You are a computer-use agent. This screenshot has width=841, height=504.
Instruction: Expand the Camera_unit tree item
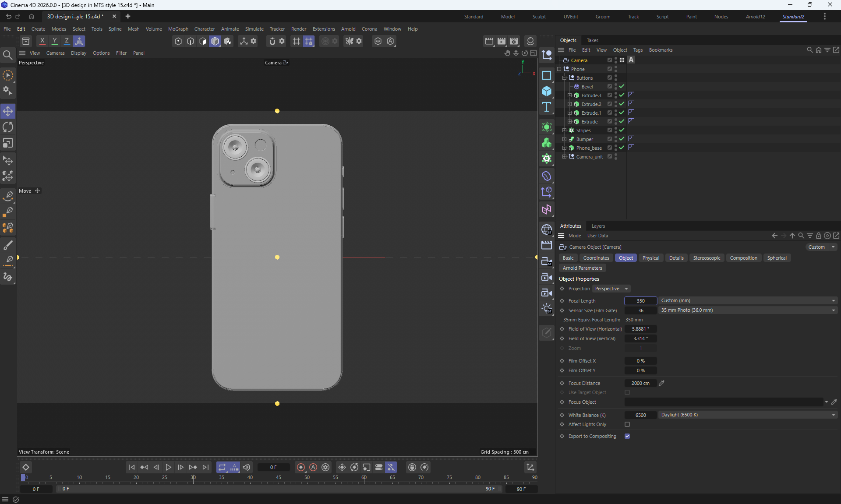click(x=564, y=156)
